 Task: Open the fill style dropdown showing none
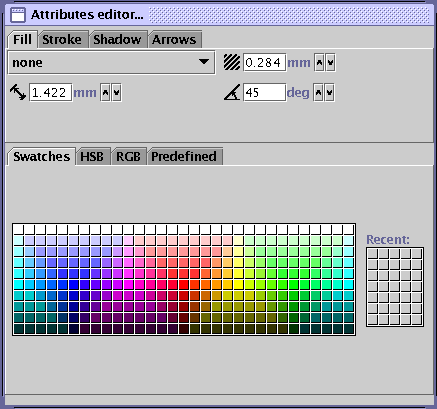[x=111, y=62]
